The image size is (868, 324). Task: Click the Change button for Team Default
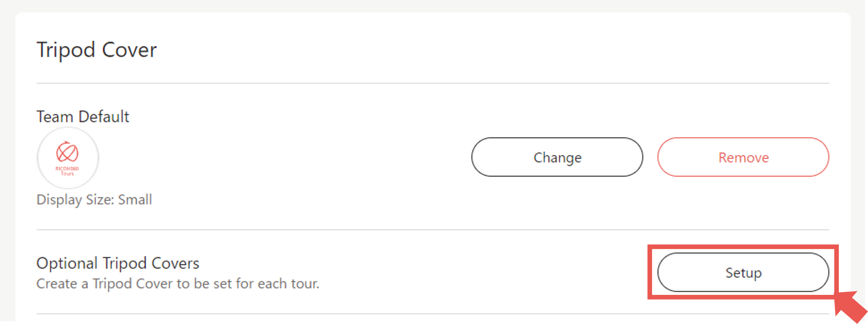[557, 157]
